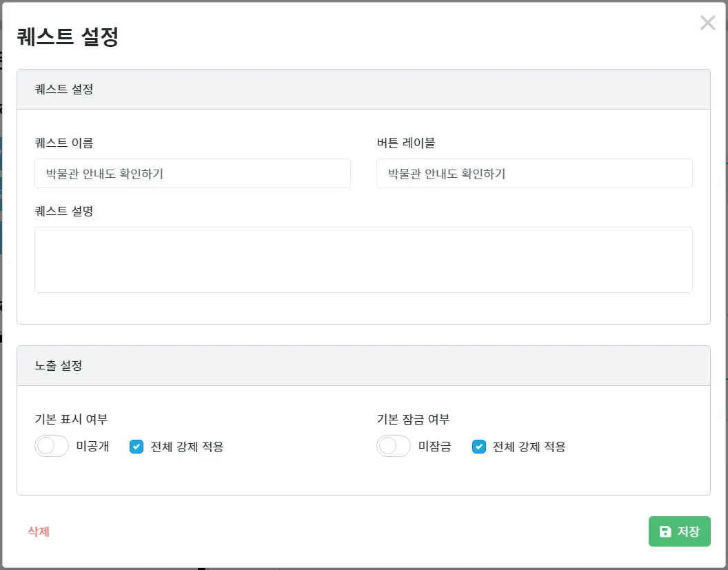
Task: Uncheck 전체 강제 적용 under 기본 표시 여부
Action: (x=136, y=447)
